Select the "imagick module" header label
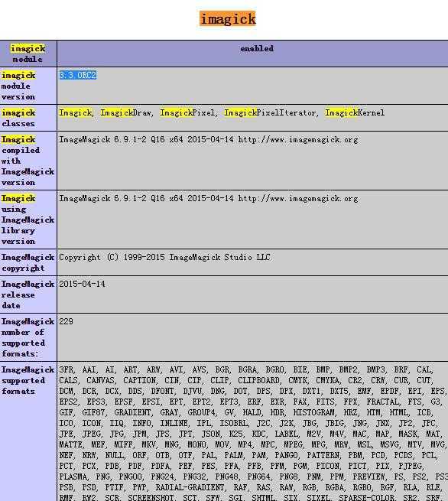 pos(28,54)
